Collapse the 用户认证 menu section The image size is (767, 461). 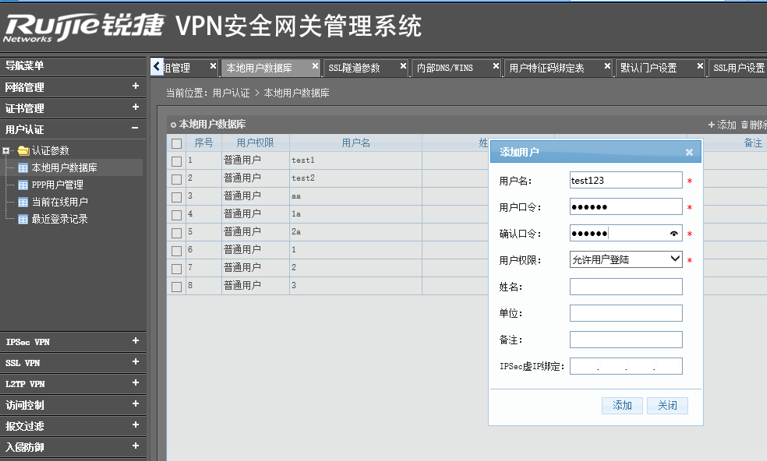pyautogui.click(x=135, y=129)
